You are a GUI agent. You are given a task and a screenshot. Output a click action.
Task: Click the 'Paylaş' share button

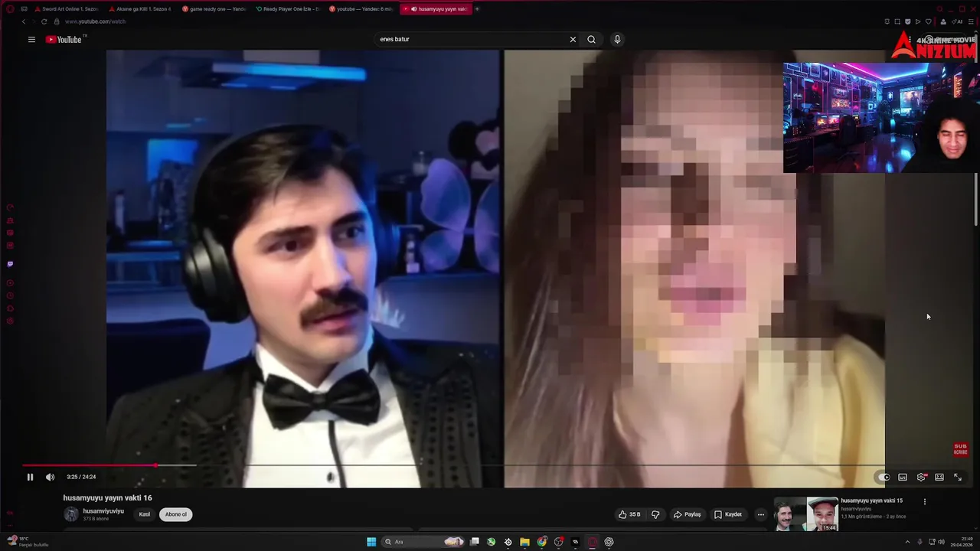click(x=687, y=514)
